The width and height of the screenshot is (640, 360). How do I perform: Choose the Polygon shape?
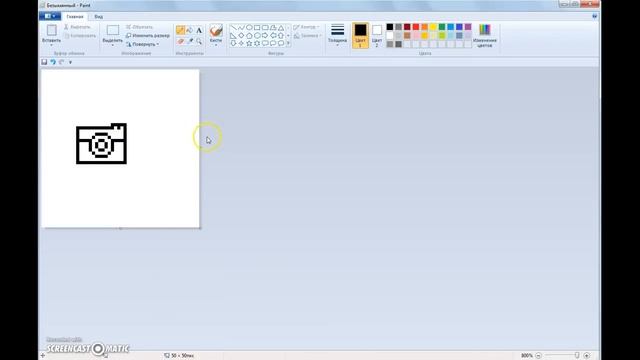[273, 28]
